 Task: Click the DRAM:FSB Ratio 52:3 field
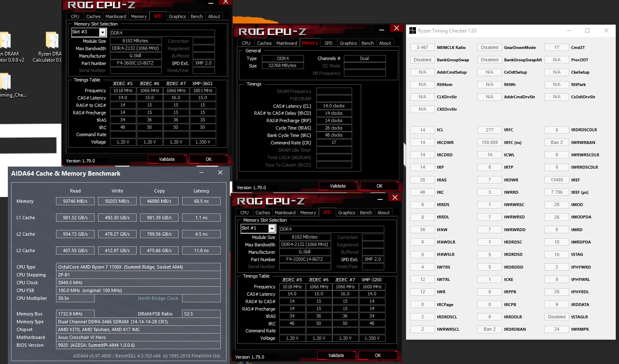[x=201, y=314]
